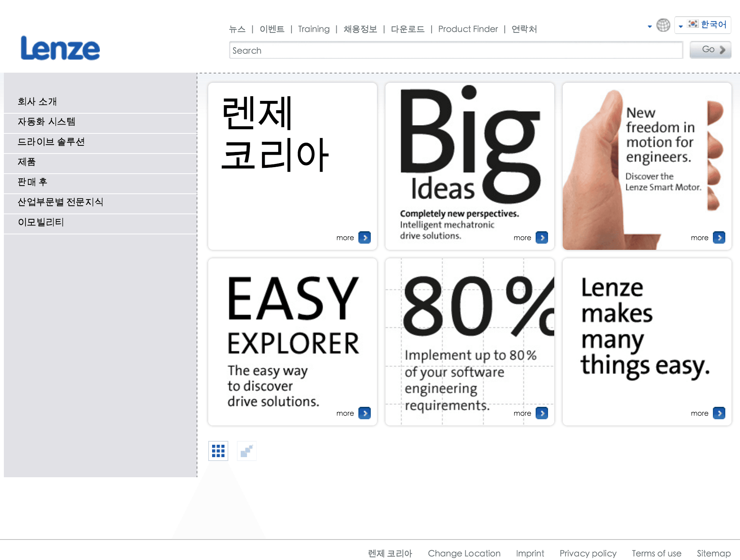The height and width of the screenshot is (560, 740).
Task: Click more arrow on Big Ideas tile
Action: (x=542, y=237)
